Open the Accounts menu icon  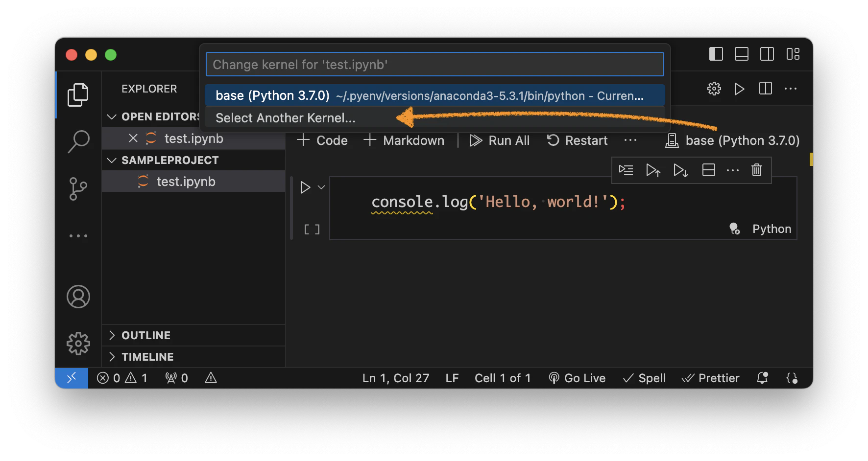pos(78,297)
